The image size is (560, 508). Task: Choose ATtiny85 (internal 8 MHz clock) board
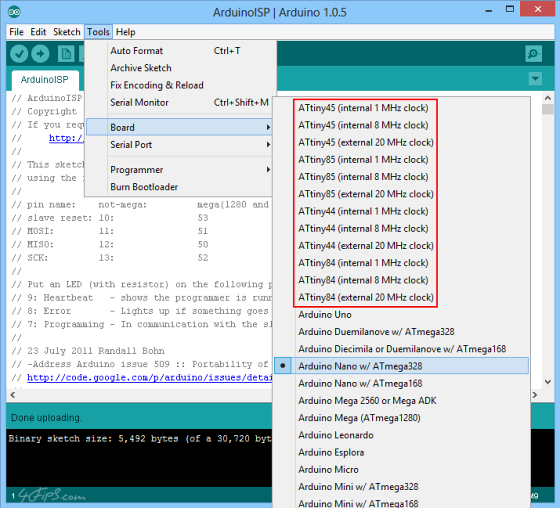pyautogui.click(x=363, y=177)
